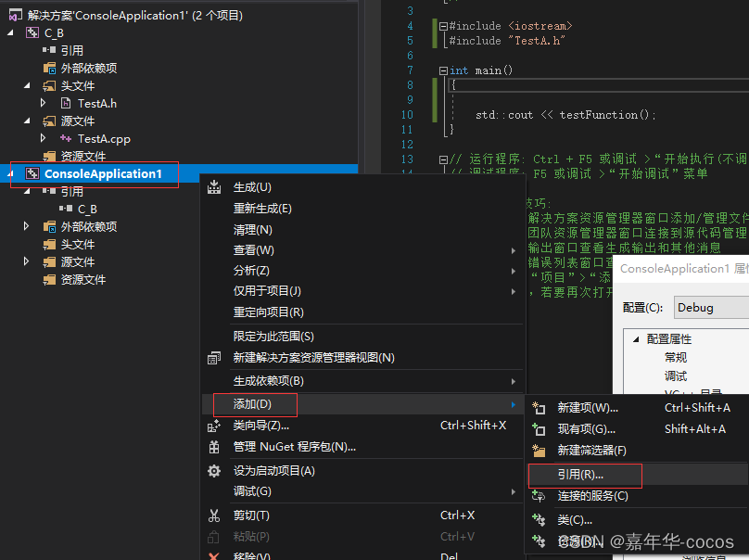Choose 现有项(G)... in the submenu

(x=637, y=429)
